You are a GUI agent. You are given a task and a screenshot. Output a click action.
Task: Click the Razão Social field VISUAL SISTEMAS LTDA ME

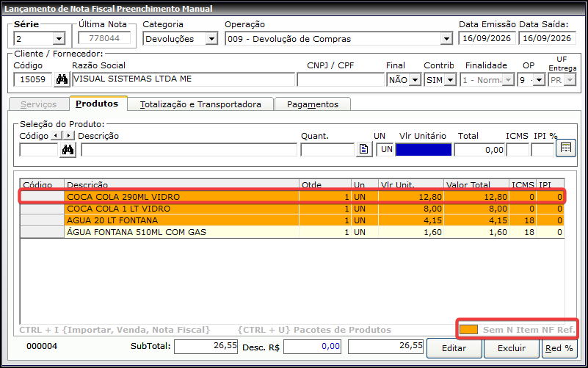pos(184,79)
